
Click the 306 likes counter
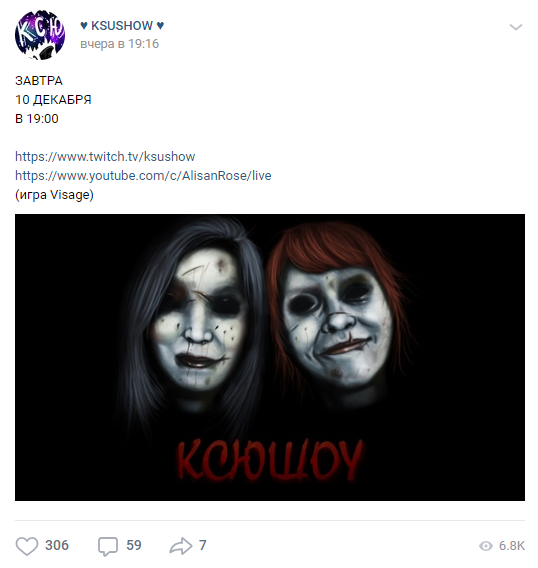coord(57,545)
